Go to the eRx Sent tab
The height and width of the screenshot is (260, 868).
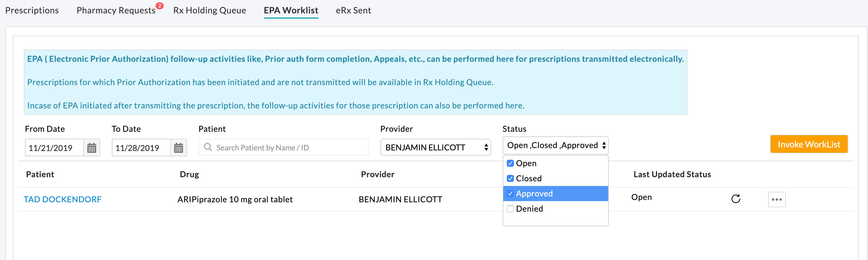[x=353, y=10]
